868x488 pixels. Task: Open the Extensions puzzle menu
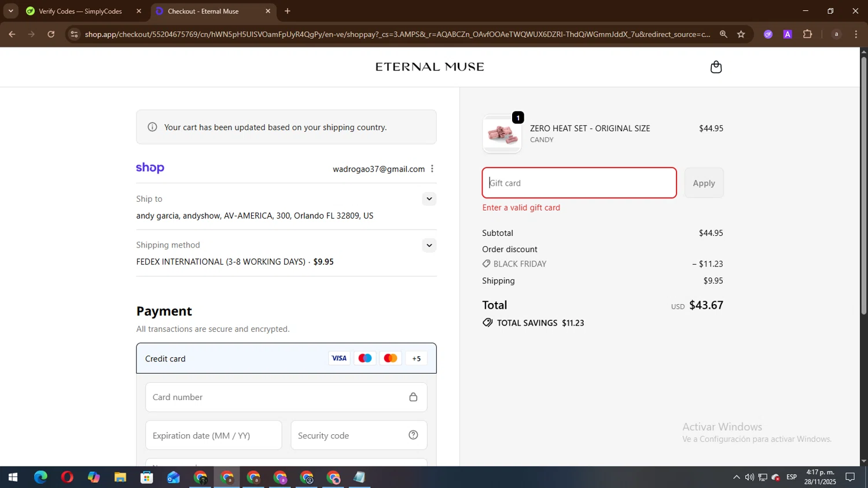pyautogui.click(x=808, y=34)
